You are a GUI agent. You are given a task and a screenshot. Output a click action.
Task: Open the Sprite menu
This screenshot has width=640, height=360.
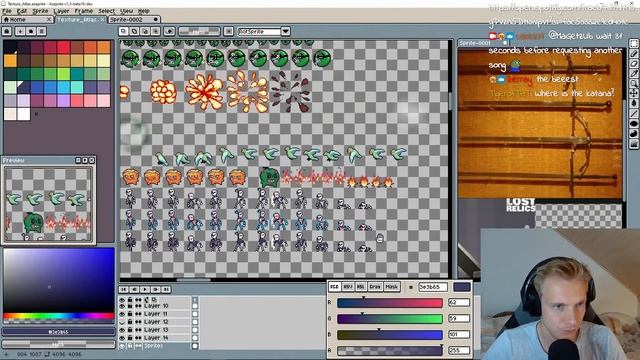(x=40, y=11)
